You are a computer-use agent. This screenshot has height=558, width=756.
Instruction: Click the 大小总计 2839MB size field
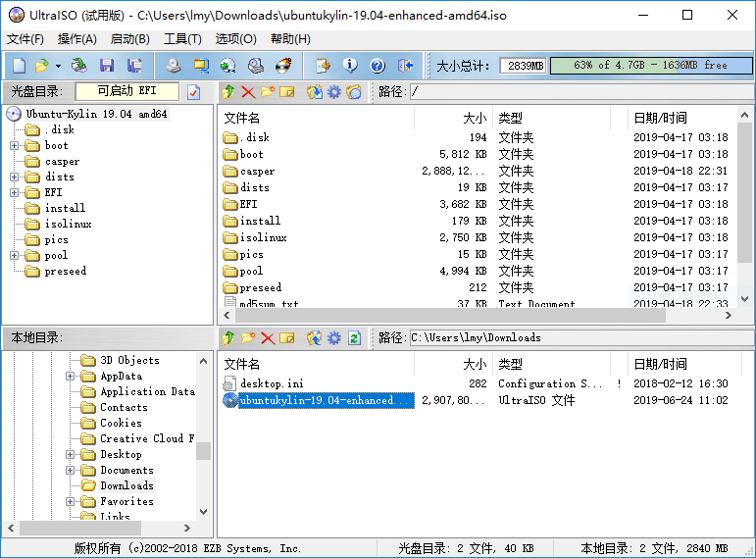[524, 66]
